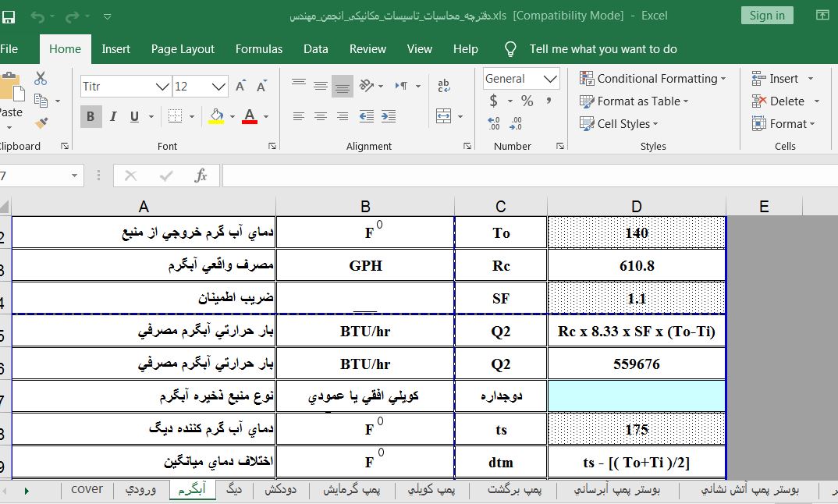Click the Format as Table button
This screenshot has height=504, width=838.
click(x=634, y=101)
